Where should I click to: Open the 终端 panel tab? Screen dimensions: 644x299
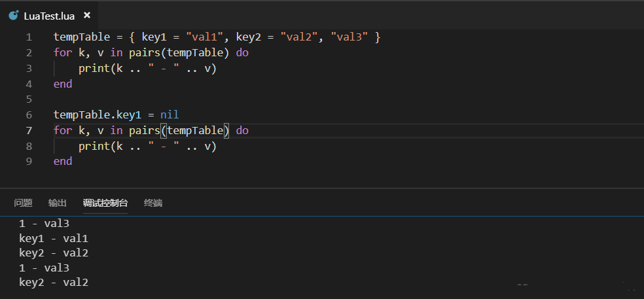[153, 203]
